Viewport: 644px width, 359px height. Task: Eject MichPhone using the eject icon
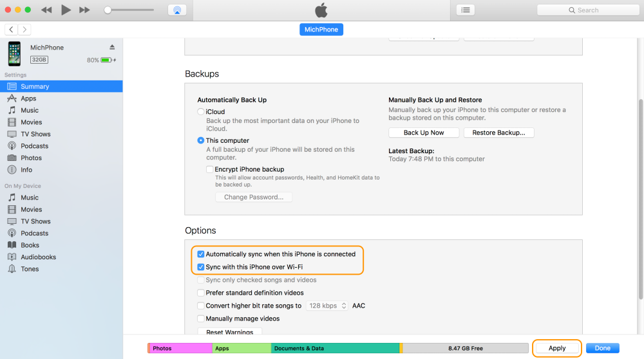112,48
